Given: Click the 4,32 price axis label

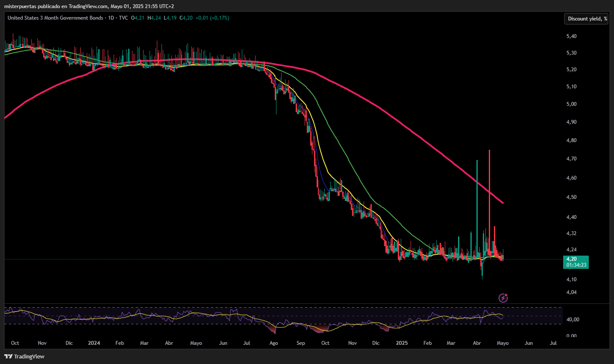Looking at the screenshot, I should 571,233.
